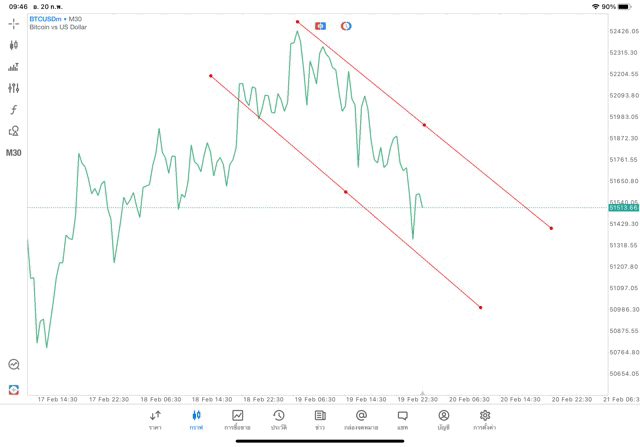Tap the red-blue clock icon on chart

(x=346, y=25)
